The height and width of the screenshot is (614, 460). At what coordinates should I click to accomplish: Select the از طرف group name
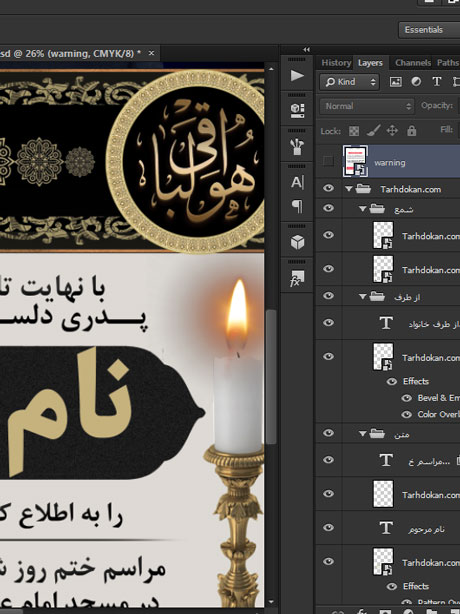coord(407,297)
